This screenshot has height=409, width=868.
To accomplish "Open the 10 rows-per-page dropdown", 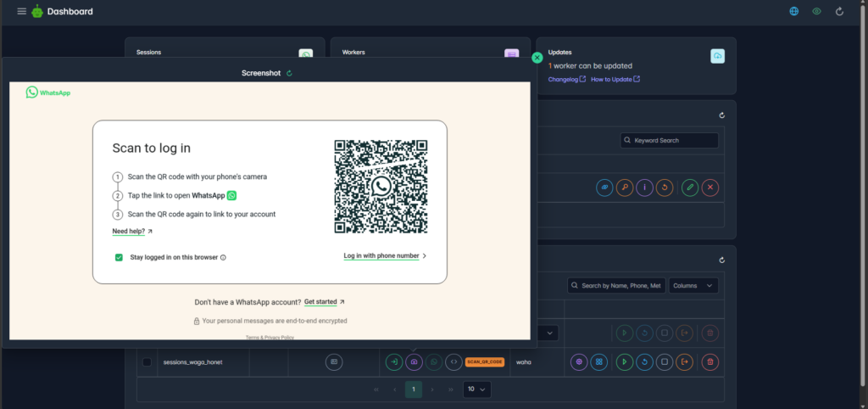I will tap(476, 389).
